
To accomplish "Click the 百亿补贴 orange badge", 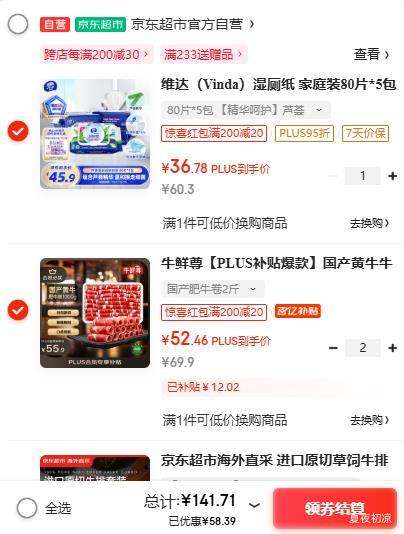I will point(298,311).
